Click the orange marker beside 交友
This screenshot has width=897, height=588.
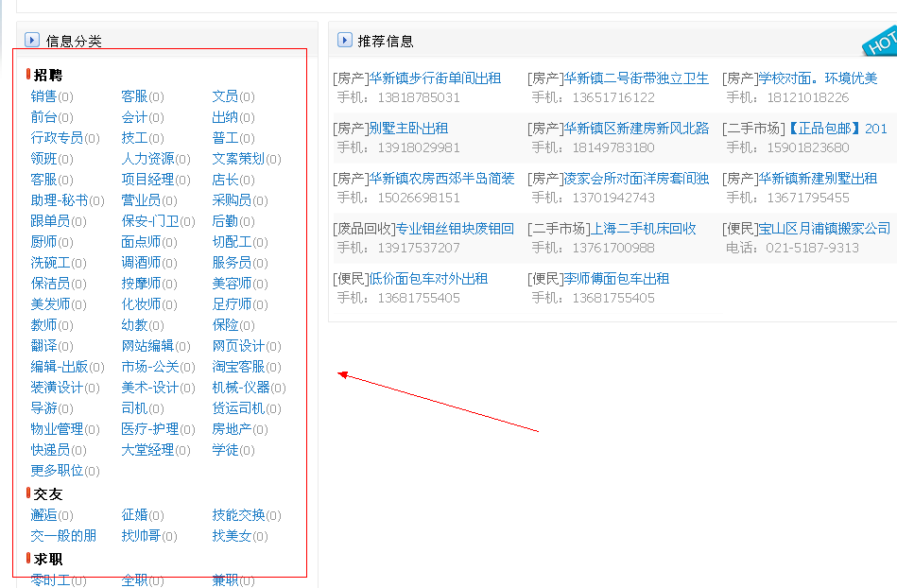coord(28,493)
